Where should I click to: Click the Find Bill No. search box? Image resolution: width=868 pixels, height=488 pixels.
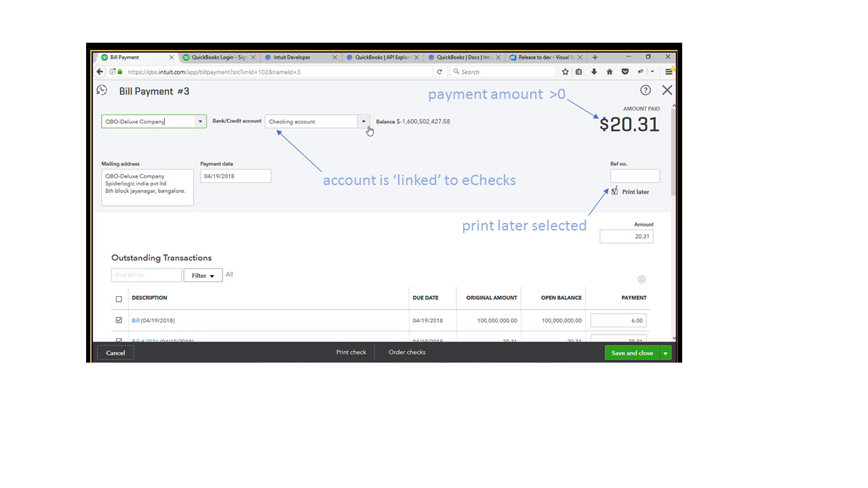click(146, 275)
